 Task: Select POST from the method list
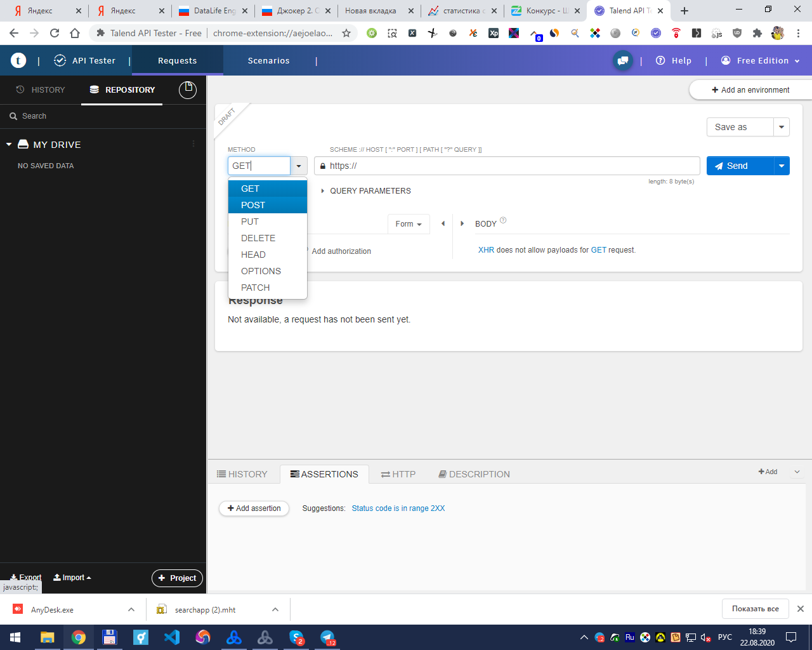point(268,205)
